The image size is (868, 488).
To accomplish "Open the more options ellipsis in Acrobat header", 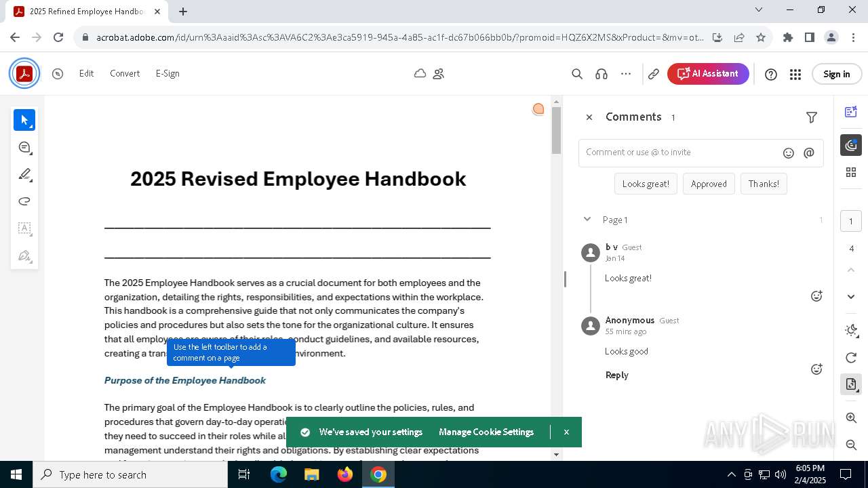I will [x=626, y=74].
